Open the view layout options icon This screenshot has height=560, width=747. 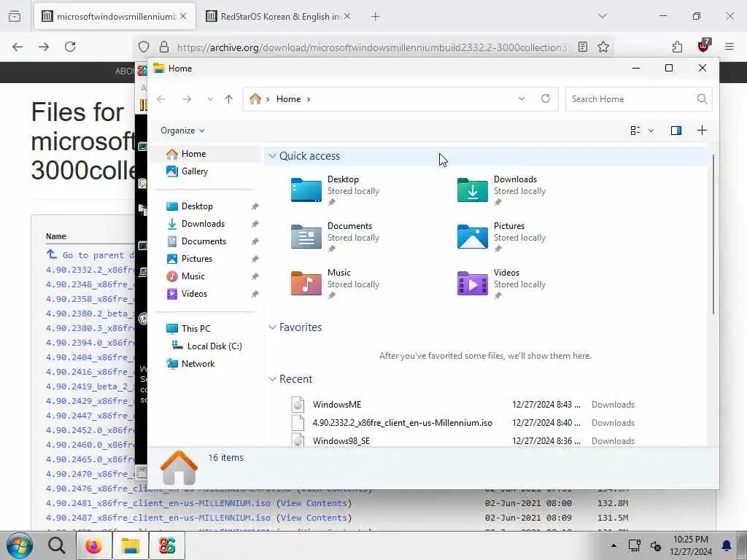635,131
